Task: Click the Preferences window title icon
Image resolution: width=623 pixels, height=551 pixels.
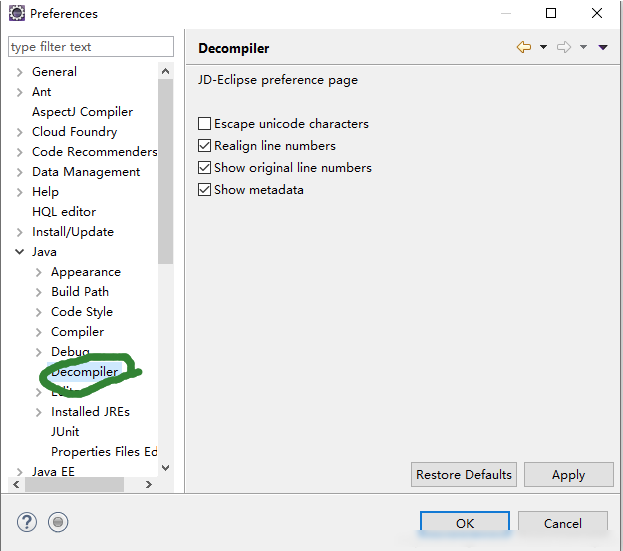Action: pos(17,14)
